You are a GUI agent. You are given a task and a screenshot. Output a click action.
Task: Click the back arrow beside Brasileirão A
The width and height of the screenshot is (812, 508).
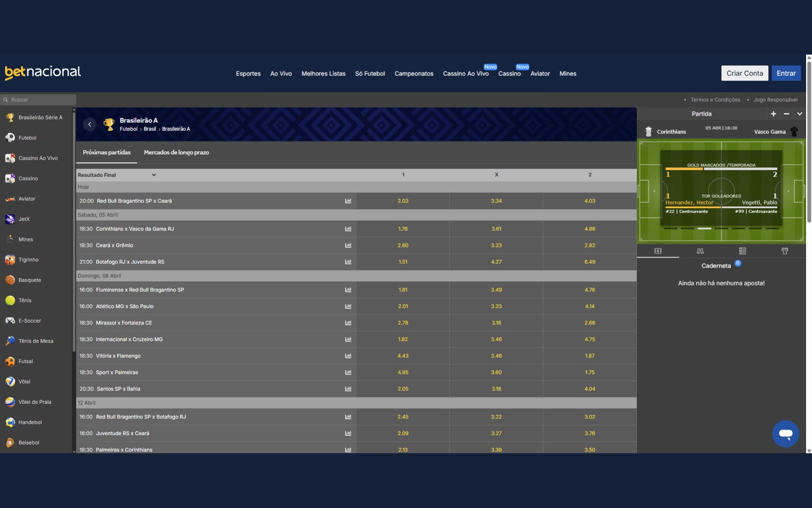(x=90, y=124)
